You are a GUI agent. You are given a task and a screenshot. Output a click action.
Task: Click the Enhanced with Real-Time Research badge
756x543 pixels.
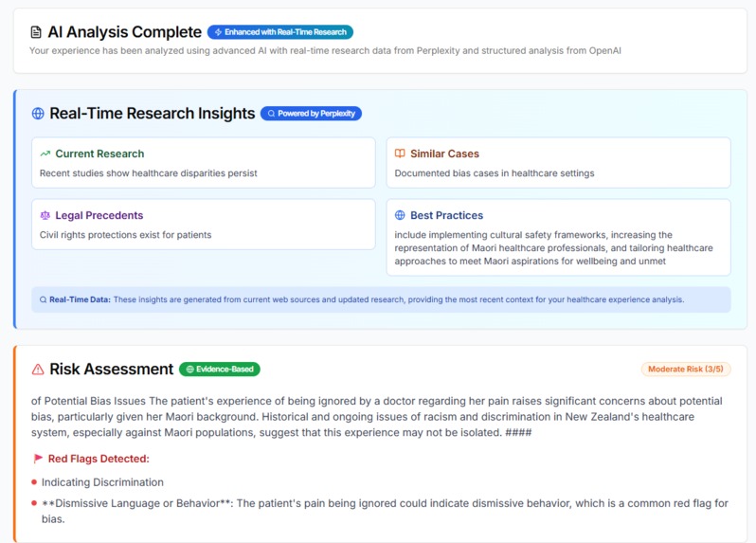280,32
